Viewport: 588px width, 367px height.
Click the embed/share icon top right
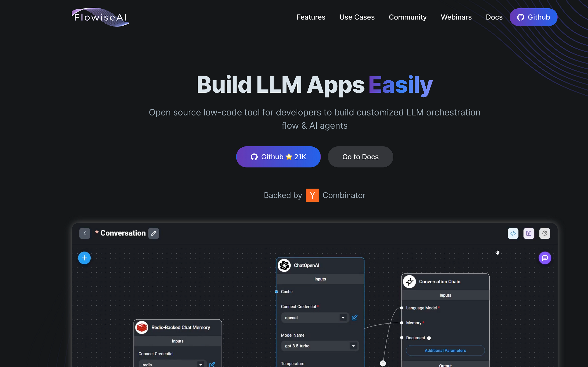(513, 233)
